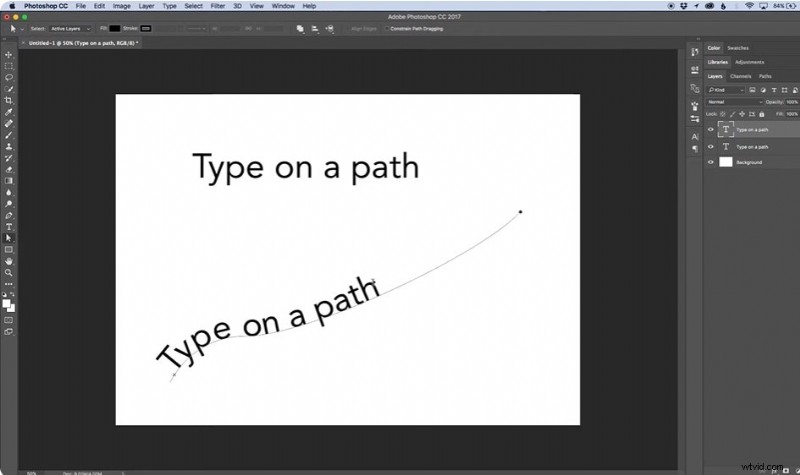
Task: Select the Healing Brush tool
Action: pyautogui.click(x=9, y=123)
